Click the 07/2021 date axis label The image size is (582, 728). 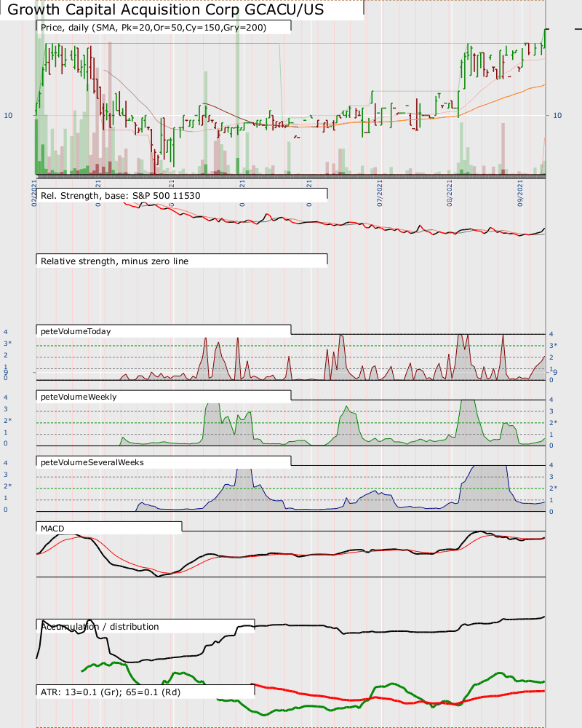pyautogui.click(x=380, y=194)
